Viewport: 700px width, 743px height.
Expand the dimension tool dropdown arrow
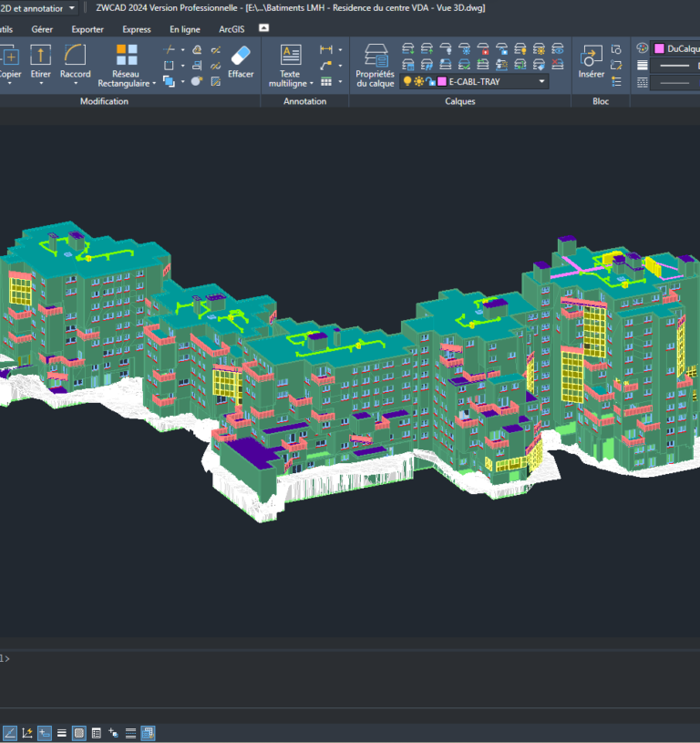(x=340, y=49)
